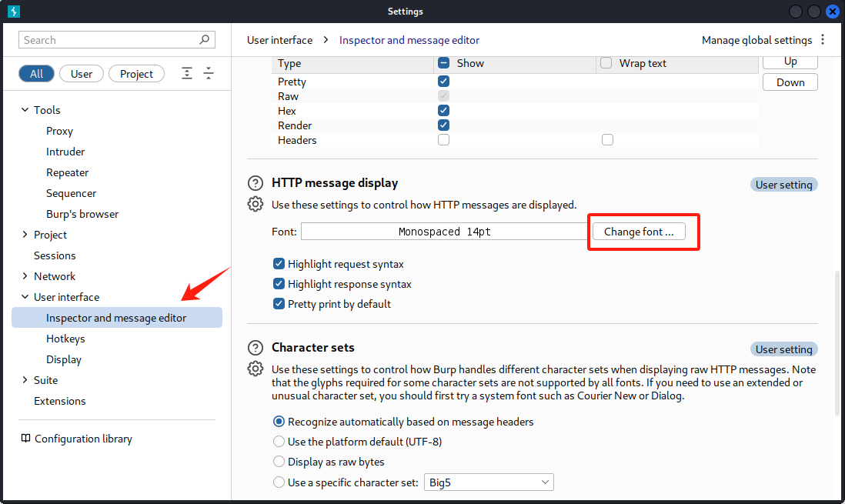This screenshot has width=845, height=504.
Task: Click the Configuration library book icon
Action: (x=25, y=439)
